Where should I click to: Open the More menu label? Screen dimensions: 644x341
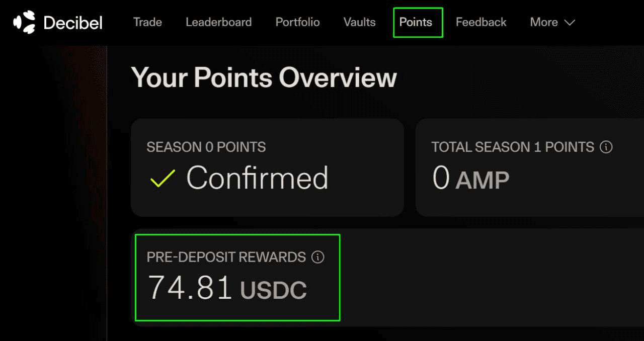click(543, 22)
